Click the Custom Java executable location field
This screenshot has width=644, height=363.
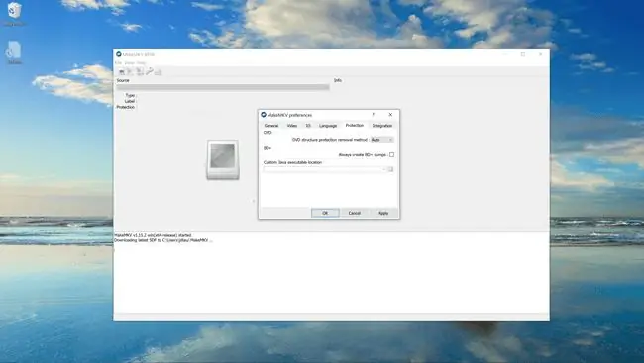(x=324, y=169)
